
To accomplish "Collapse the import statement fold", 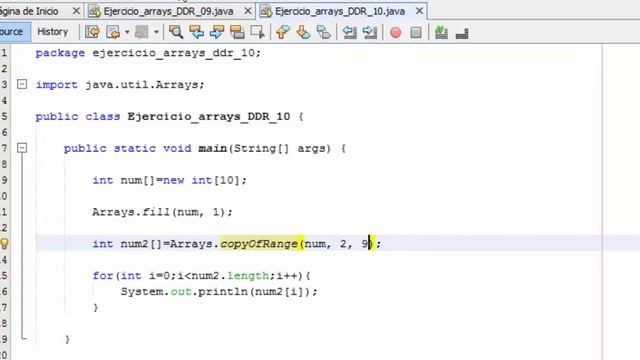I will coord(22,84).
